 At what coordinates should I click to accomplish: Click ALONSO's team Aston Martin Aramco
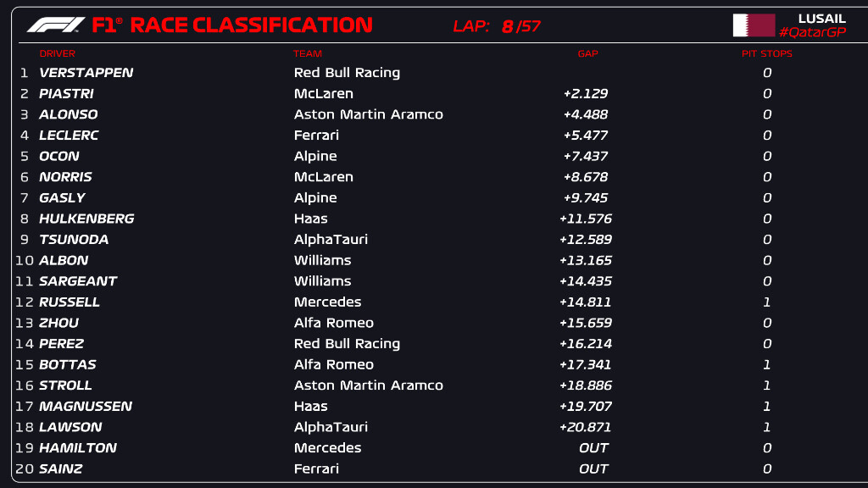click(368, 114)
